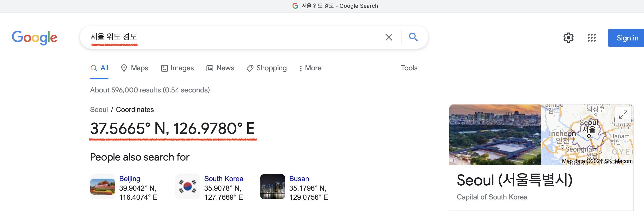
Task: Click the magnifying glass to search
Action: pos(413,37)
